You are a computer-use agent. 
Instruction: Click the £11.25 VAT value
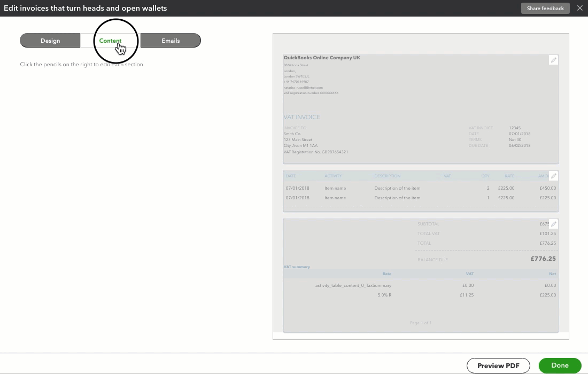pyautogui.click(x=467, y=295)
